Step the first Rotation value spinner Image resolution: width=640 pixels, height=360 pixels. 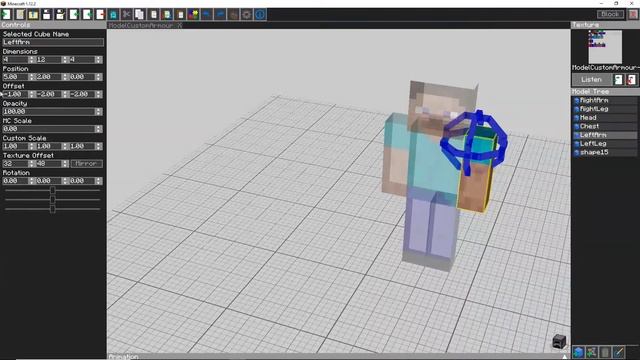click(x=31, y=181)
